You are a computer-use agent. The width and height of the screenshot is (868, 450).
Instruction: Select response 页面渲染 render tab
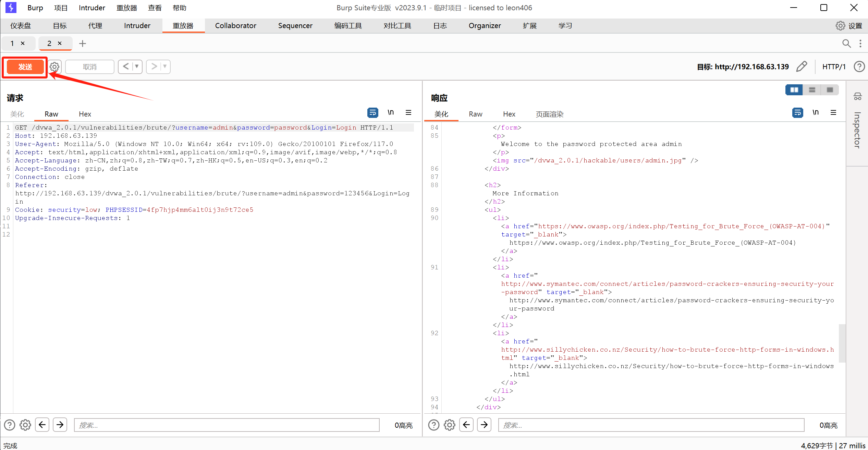[549, 114]
